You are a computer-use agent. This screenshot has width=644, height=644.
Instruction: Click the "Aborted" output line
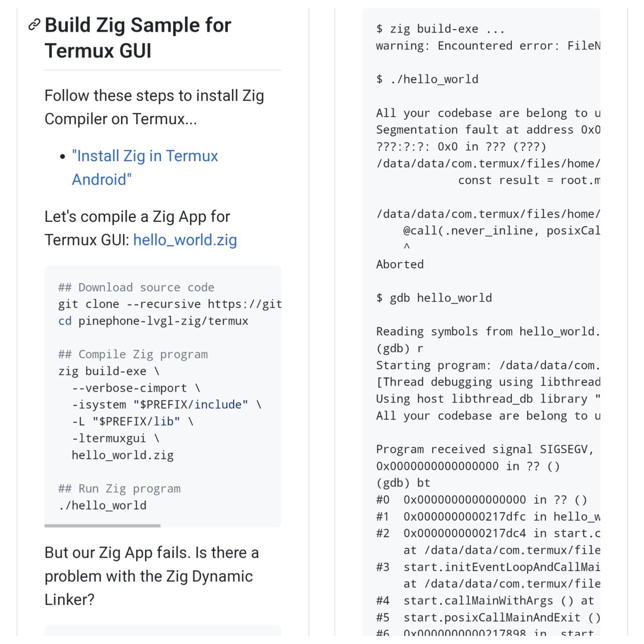coord(400,264)
